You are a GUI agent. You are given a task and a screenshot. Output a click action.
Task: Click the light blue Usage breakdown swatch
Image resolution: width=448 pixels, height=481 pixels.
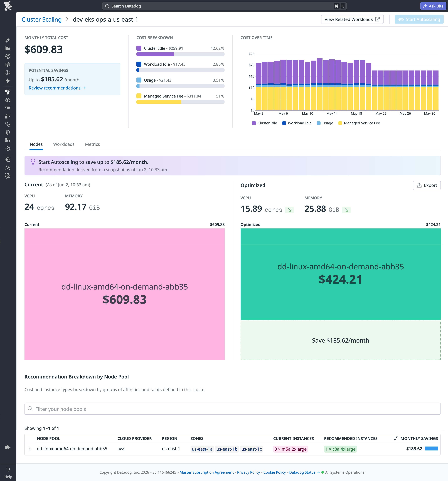[139, 80]
